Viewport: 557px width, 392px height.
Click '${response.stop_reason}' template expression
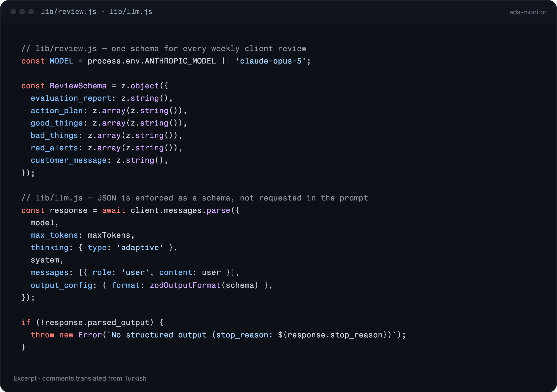[x=333, y=335]
